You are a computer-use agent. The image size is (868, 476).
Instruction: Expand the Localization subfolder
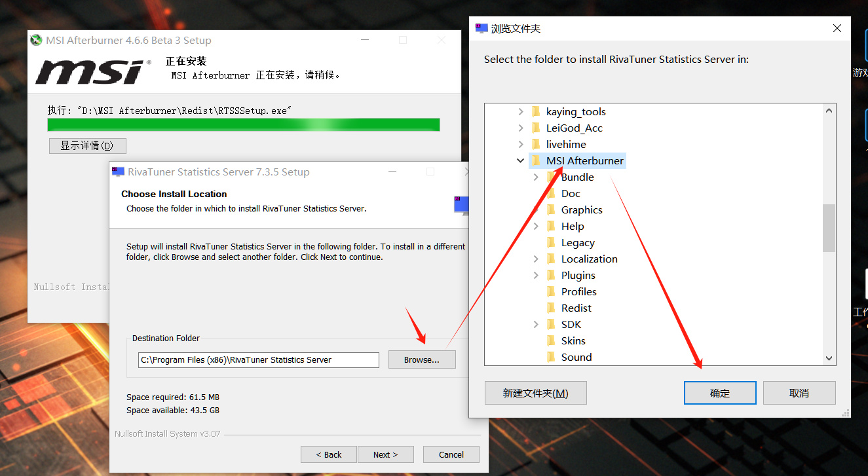tap(536, 259)
